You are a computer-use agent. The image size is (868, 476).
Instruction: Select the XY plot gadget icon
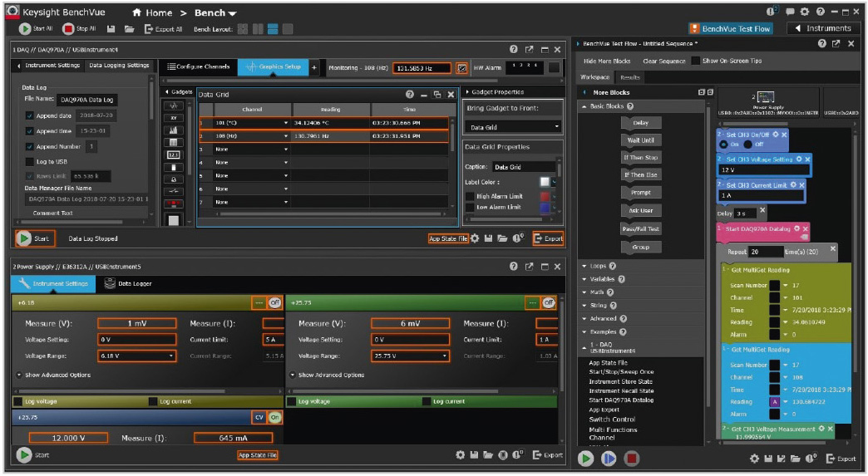pyautogui.click(x=173, y=118)
